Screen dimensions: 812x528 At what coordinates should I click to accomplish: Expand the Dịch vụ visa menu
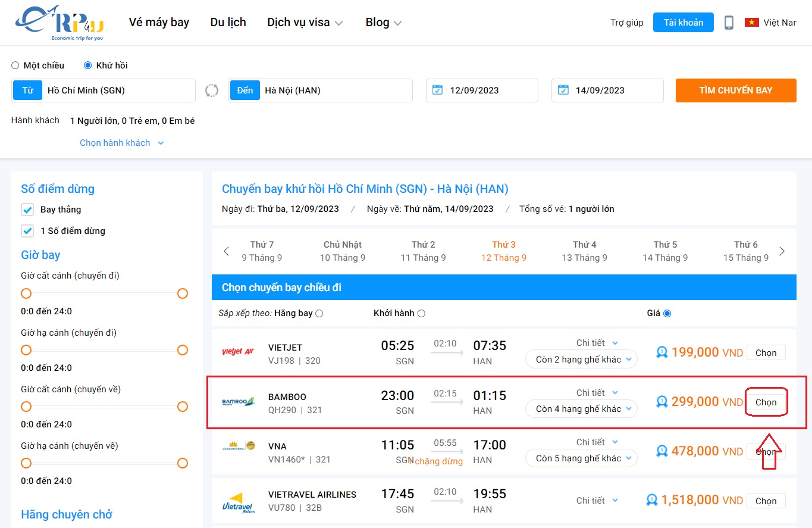click(305, 23)
